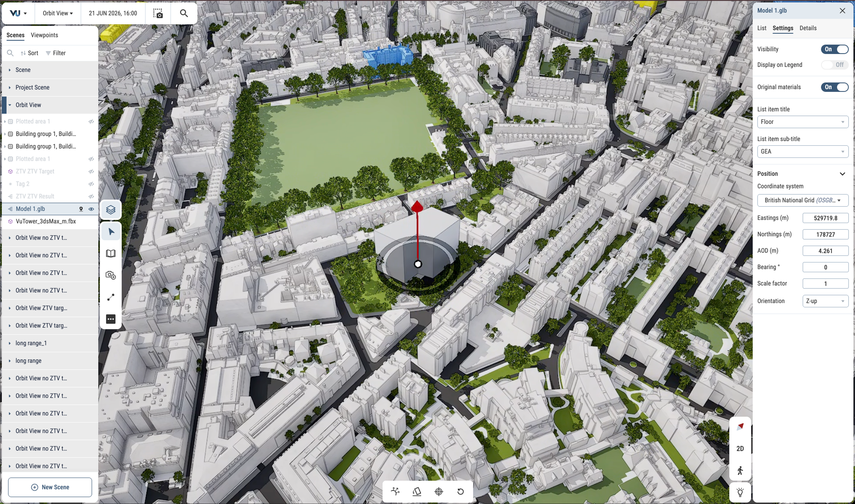Switch to the Viewpoints tab
855x504 pixels.
[44, 35]
